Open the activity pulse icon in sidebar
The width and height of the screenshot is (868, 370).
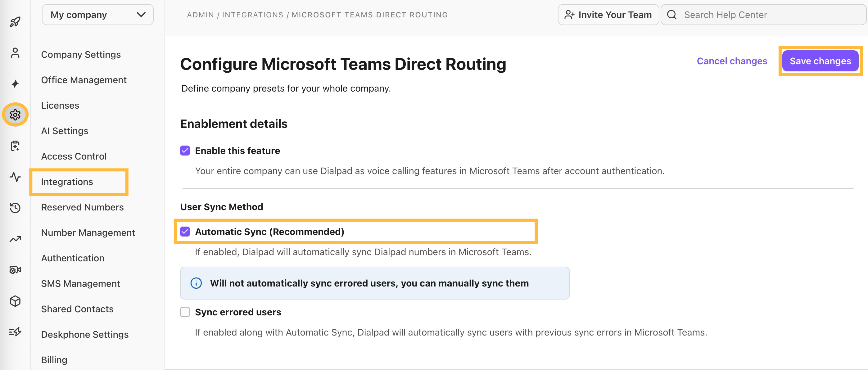[15, 177]
